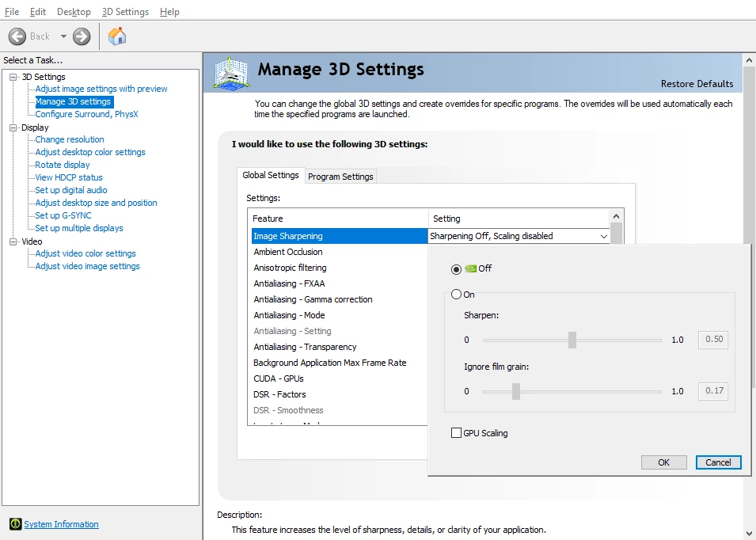Select the DSR - Factors row

coord(340,395)
